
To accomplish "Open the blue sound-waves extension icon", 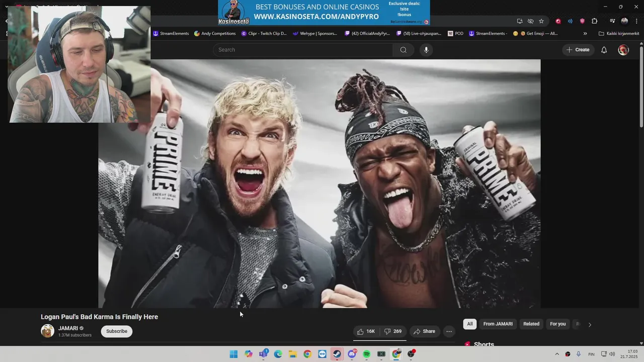I will (570, 21).
